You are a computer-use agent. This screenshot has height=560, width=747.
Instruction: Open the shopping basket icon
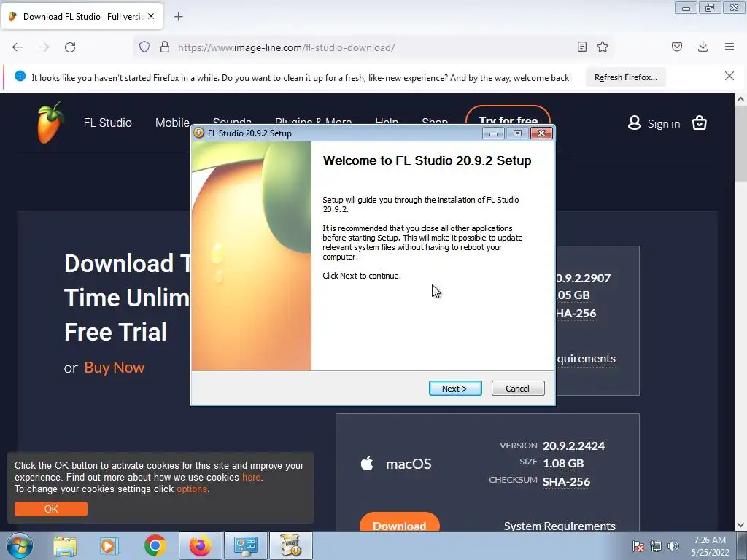[700, 122]
